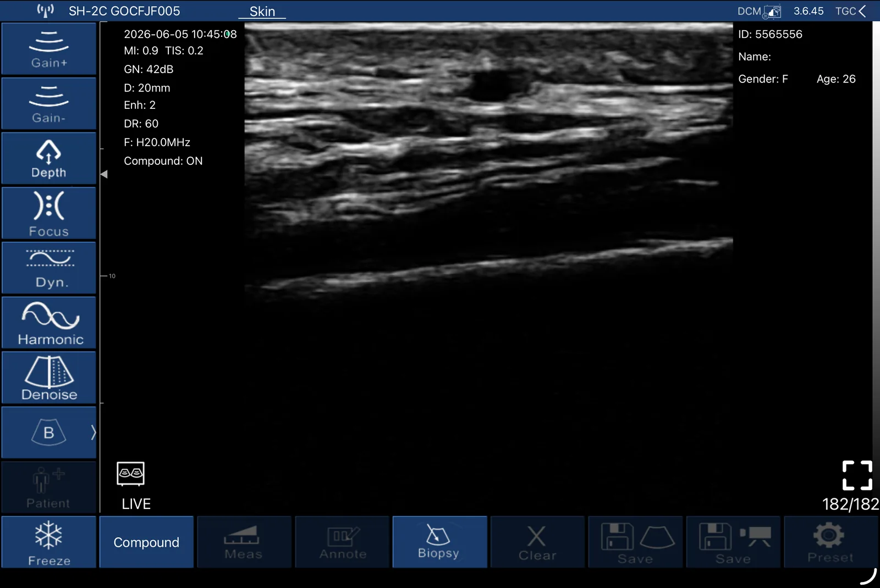Expand the mode list chevron next to B
This screenshot has height=588, width=880.
coord(93,433)
